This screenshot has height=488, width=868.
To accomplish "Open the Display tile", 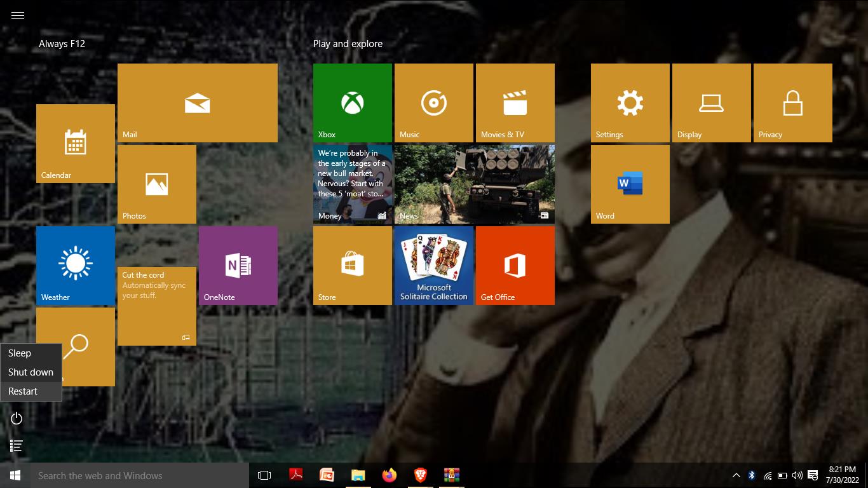I will click(712, 103).
